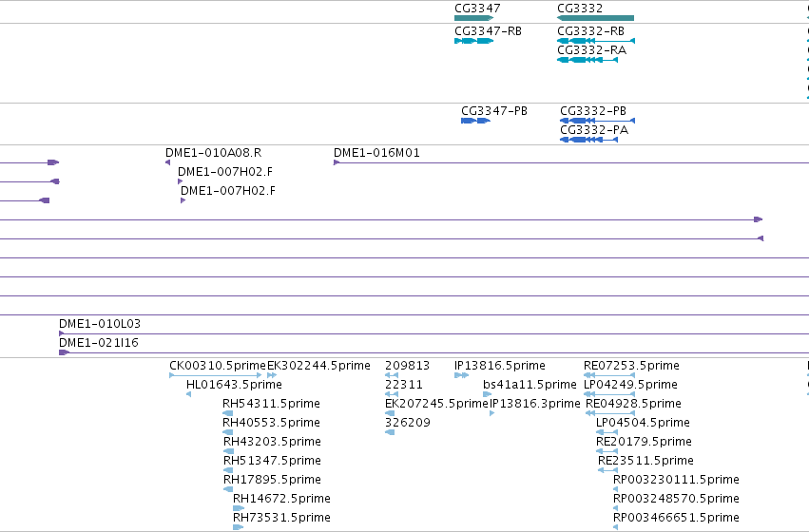The image size is (809, 532).
Task: Click the first DME1-007H02.F label
Action: (x=225, y=172)
